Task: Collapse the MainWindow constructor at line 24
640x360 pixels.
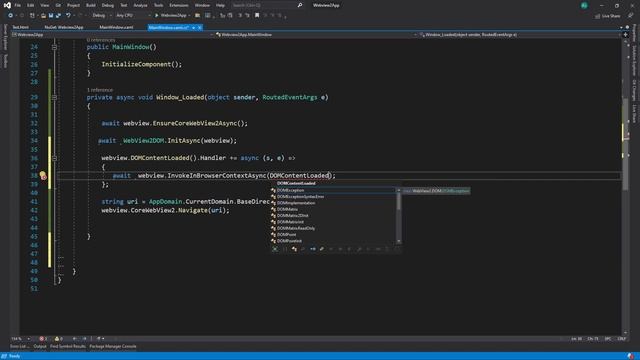Action: tap(54, 47)
